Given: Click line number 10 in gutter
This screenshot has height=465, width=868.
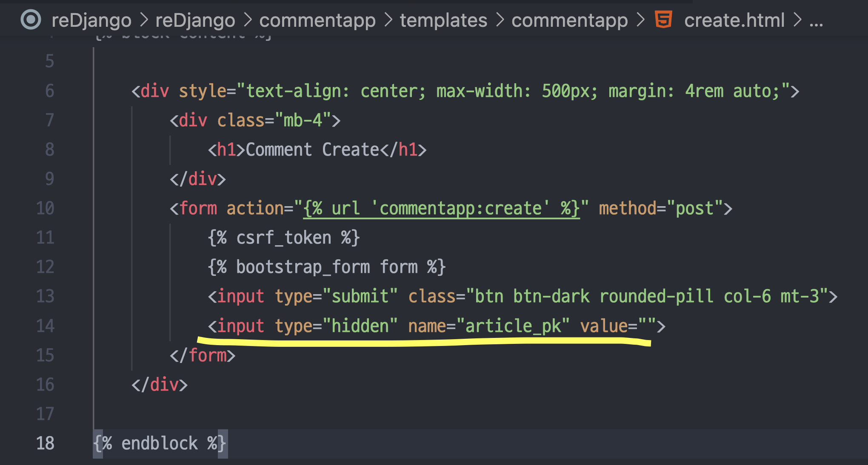Looking at the screenshot, I should point(45,208).
